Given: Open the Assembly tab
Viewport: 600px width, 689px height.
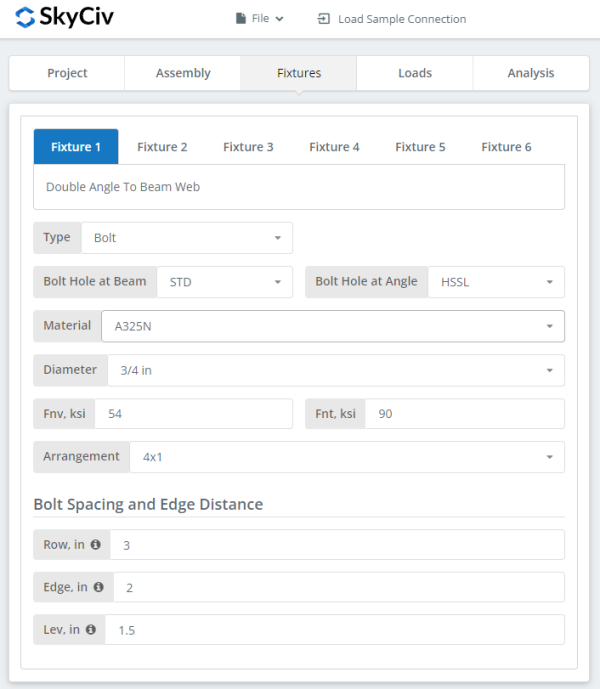Looking at the screenshot, I should coord(183,73).
